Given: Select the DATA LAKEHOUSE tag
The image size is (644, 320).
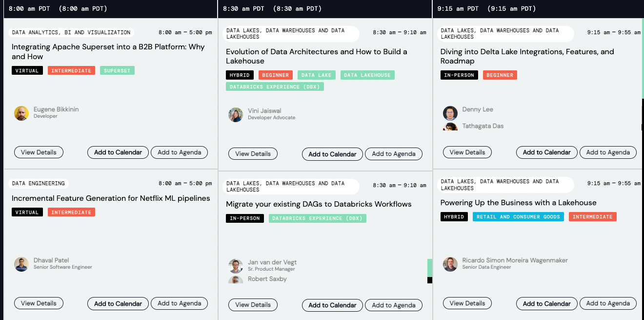Looking at the screenshot, I should [367, 75].
